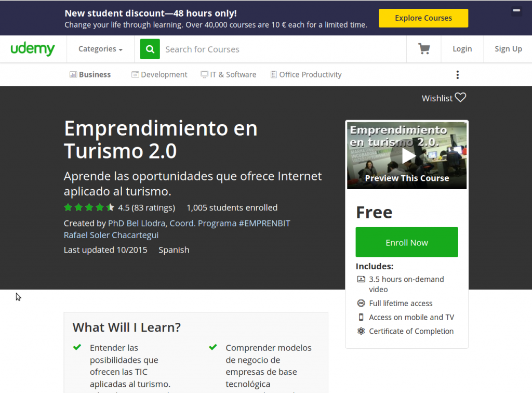Click the Free price label
This screenshot has width=532, height=393.
pyautogui.click(x=374, y=213)
